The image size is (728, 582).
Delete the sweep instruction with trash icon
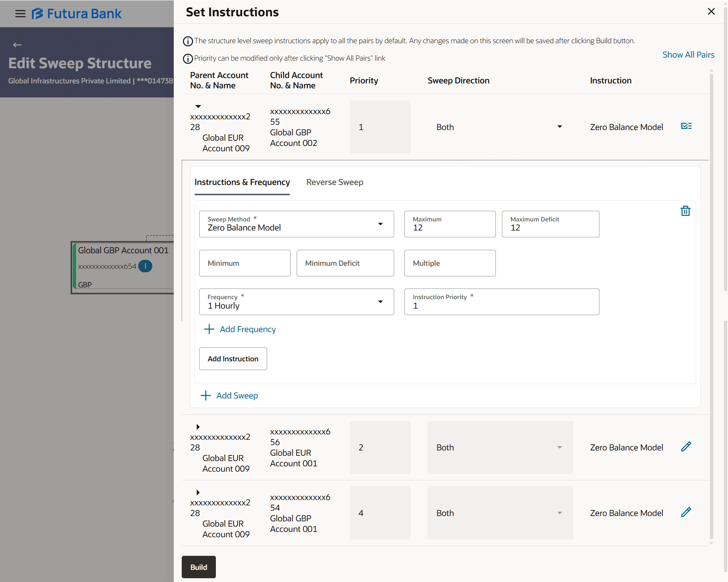(x=685, y=211)
